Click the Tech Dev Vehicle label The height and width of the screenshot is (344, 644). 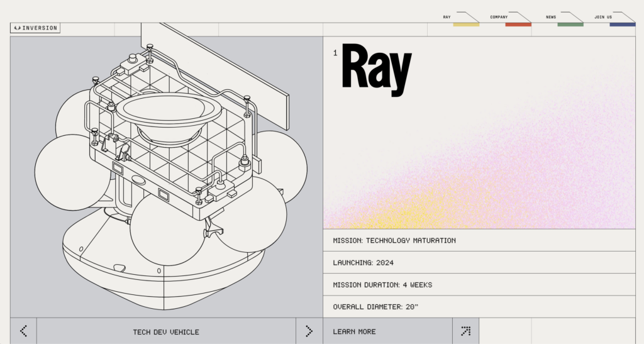166,331
